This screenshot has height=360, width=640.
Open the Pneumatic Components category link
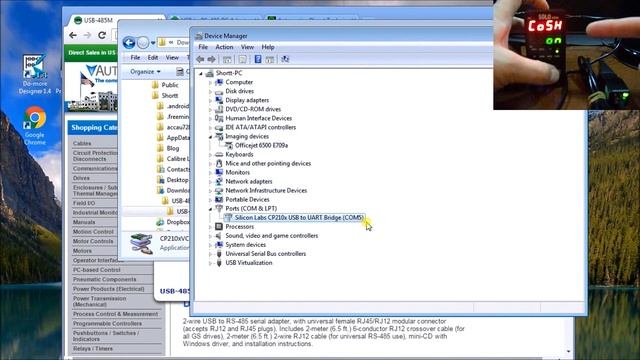(104, 280)
